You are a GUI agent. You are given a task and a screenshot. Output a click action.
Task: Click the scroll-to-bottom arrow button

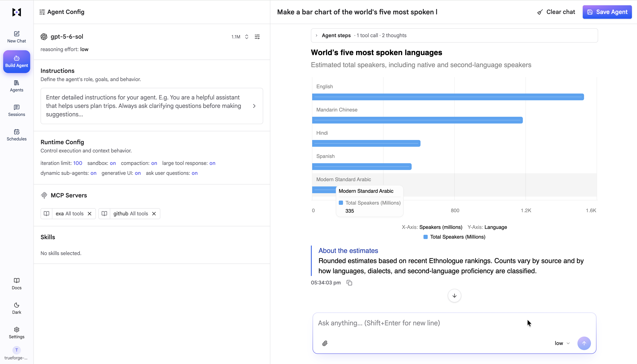coord(454,296)
